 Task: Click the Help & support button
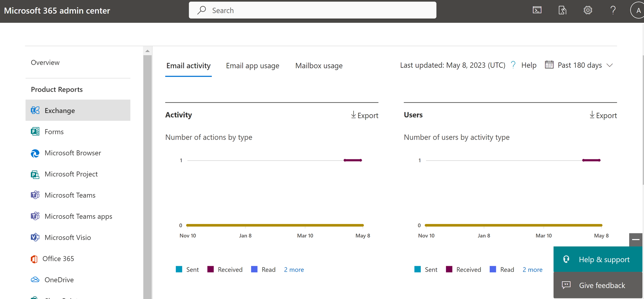(598, 259)
